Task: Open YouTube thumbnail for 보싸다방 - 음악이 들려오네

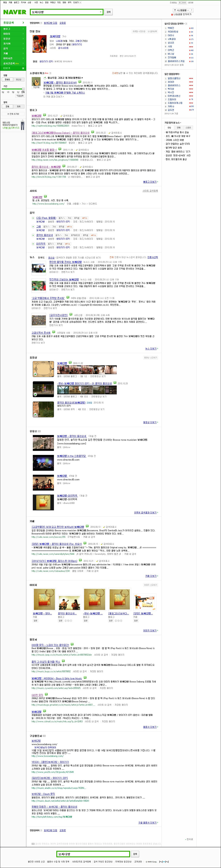Action: pyautogui.click(x=43, y=443)
